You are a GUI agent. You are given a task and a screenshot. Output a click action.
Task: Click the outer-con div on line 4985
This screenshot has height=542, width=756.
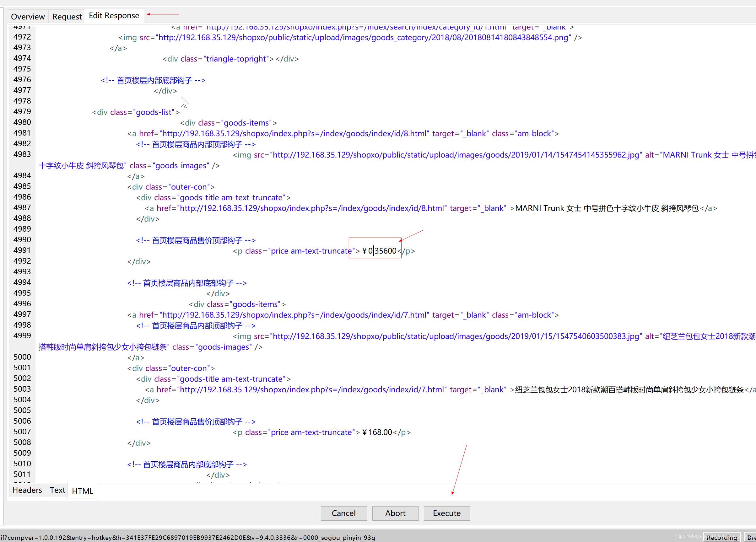click(171, 187)
